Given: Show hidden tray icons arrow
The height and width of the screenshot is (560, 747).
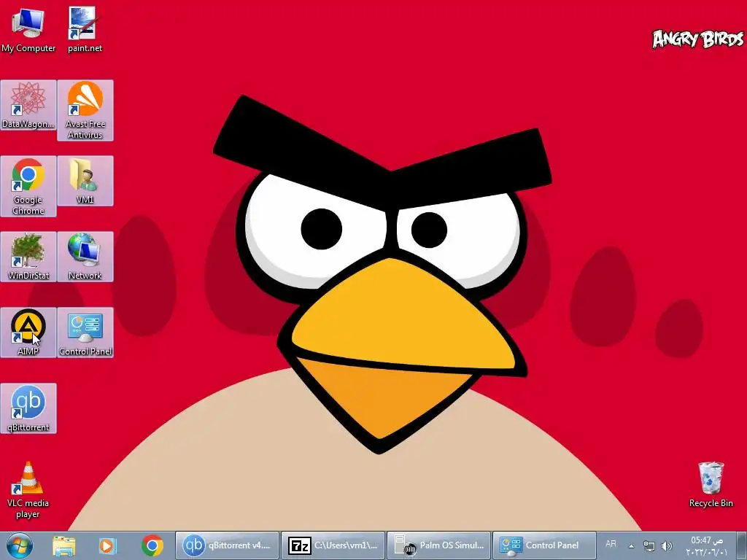Looking at the screenshot, I should click(x=631, y=546).
